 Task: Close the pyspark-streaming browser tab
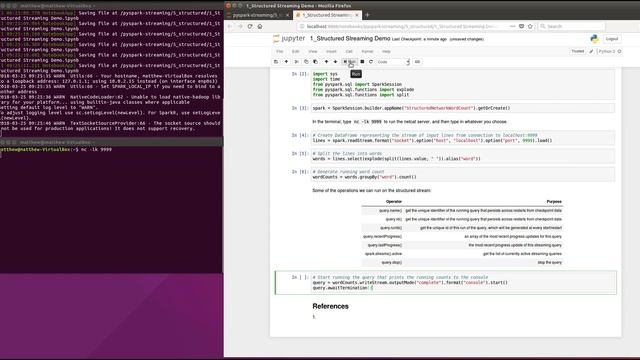[x=287, y=15]
